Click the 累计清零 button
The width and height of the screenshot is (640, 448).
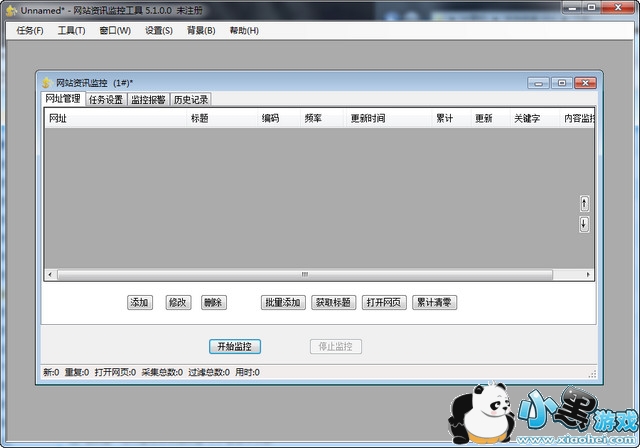coord(434,302)
